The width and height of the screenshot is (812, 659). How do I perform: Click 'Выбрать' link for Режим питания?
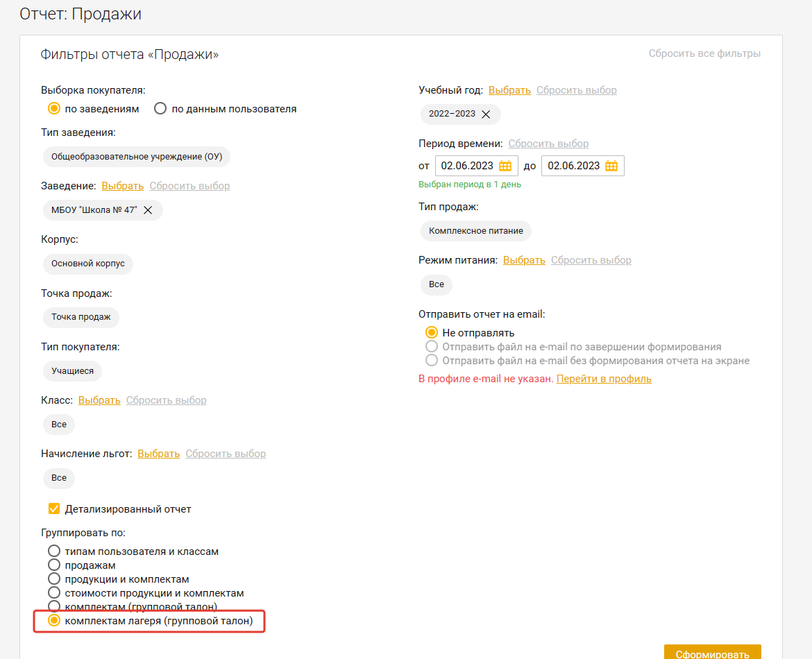(x=524, y=260)
